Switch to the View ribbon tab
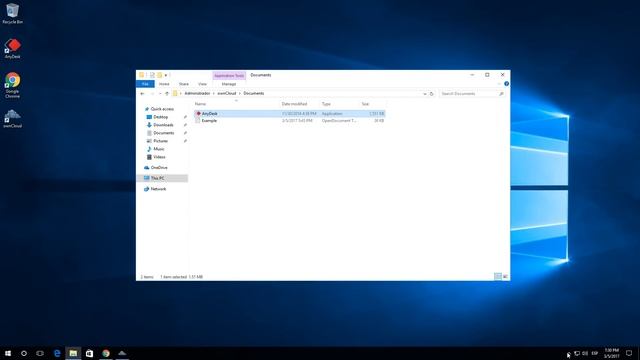Screen dimensions: 640x360 [202, 84]
